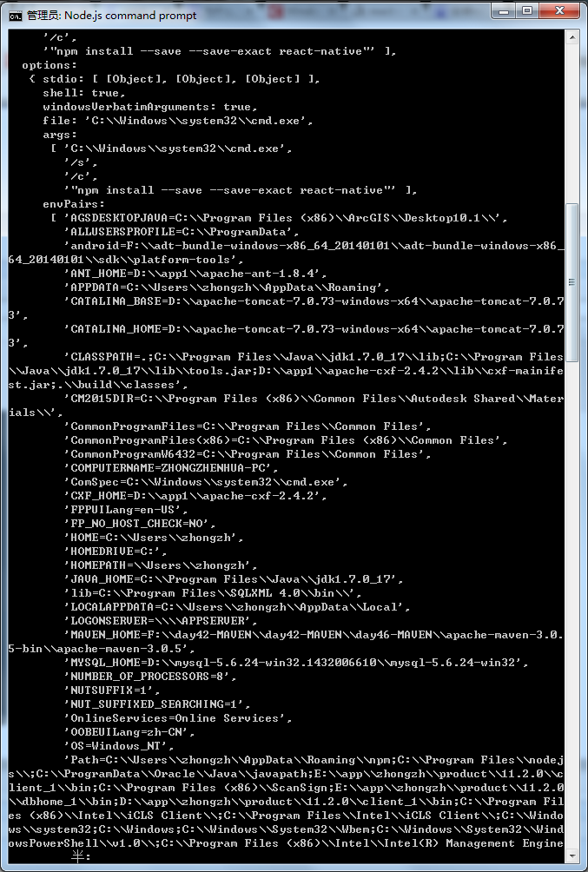Click the scrollbar up arrow
Screen dimensions: 588x872
tap(571, 37)
